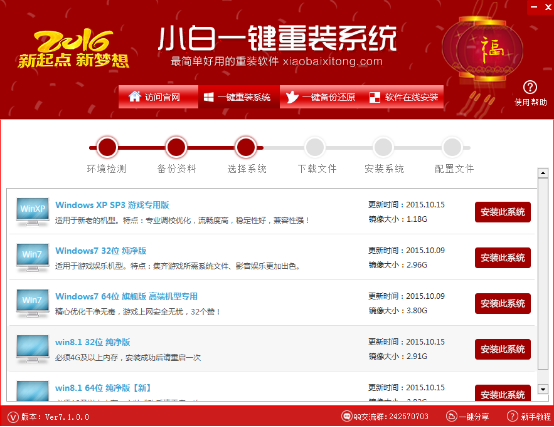Screen dimensions: 554x427
Task: Click the checkered icon in 软件在线安装
Action: (375, 97)
